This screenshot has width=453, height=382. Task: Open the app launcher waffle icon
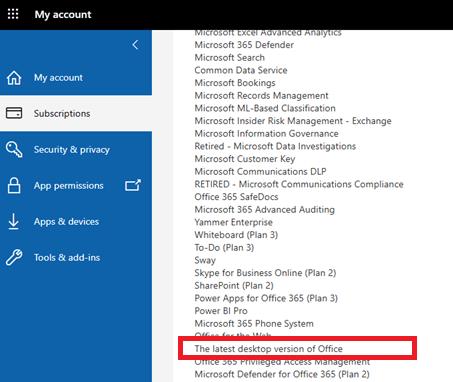click(13, 14)
